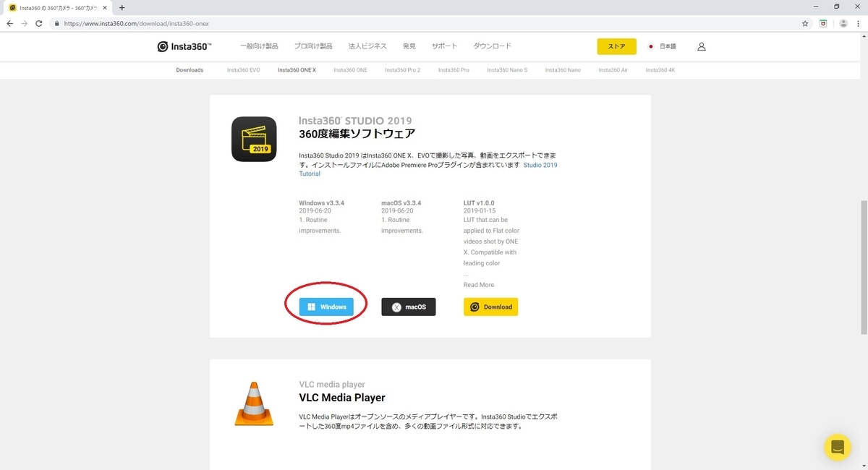Image resolution: width=868 pixels, height=470 pixels.
Task: Download the Windows version of Studio 2019
Action: click(x=326, y=307)
